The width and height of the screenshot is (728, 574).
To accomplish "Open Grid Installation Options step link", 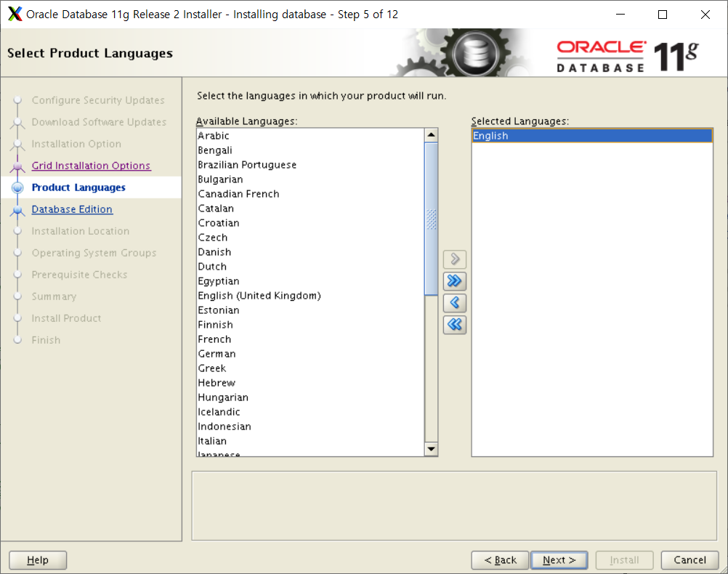I will tap(91, 166).
